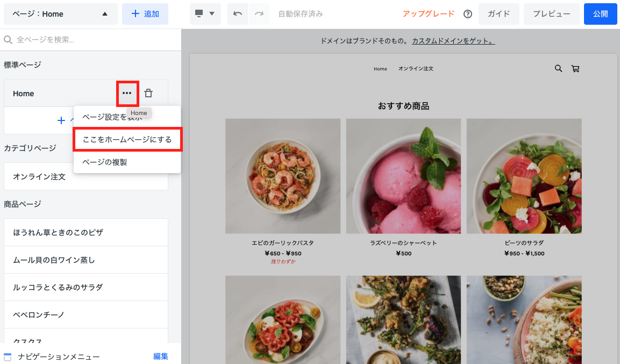
Task: Focus the 全ページを検索 search field
Action: 90,40
